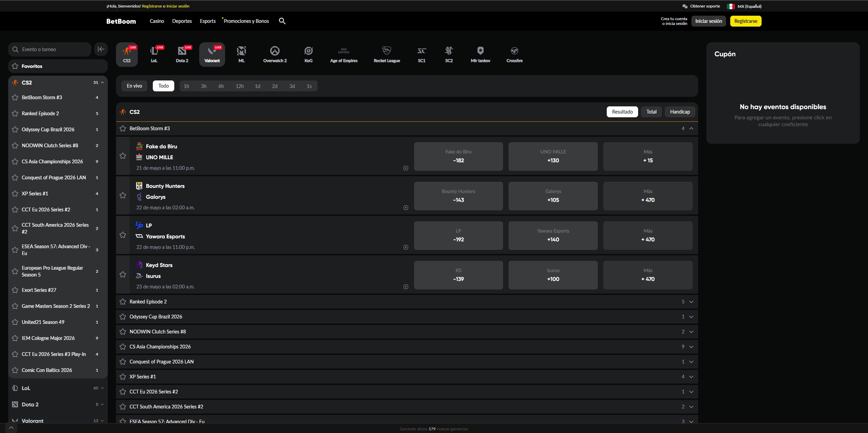Open the Crossfire game category icon
868x433 pixels.
[514, 55]
